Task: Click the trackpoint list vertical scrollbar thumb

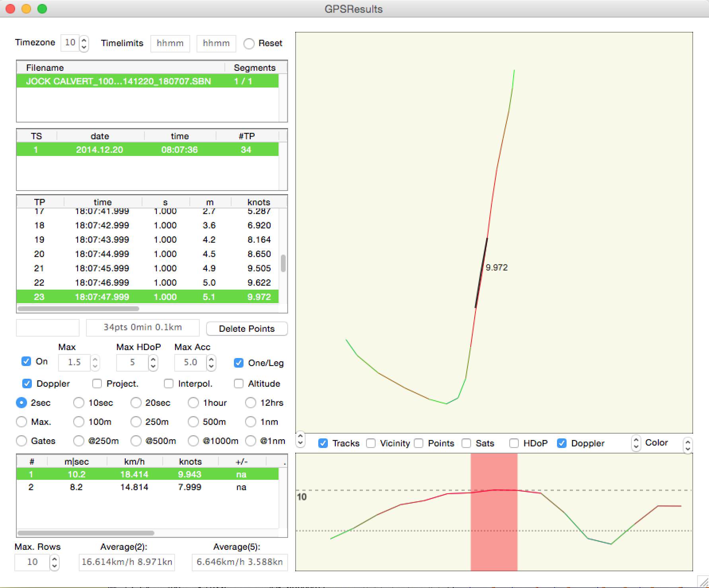Action: (283, 263)
